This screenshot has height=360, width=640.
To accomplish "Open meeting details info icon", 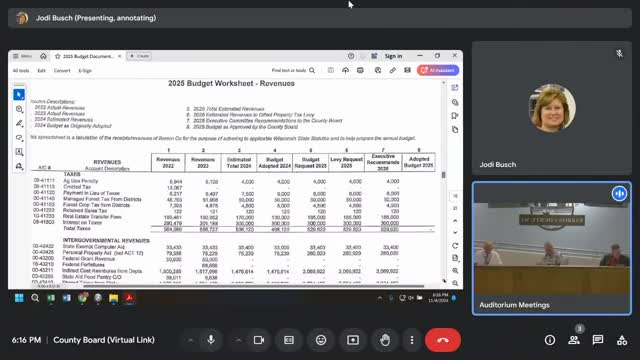I will coord(550,340).
